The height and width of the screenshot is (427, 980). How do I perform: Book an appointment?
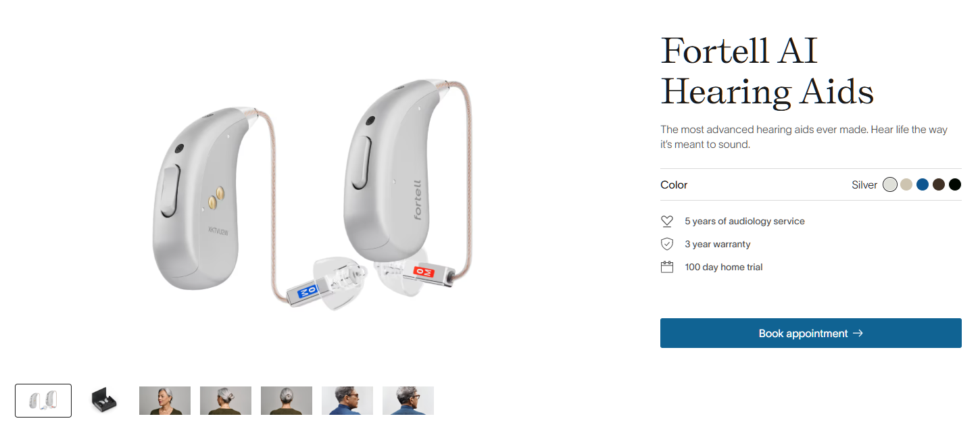pos(810,333)
